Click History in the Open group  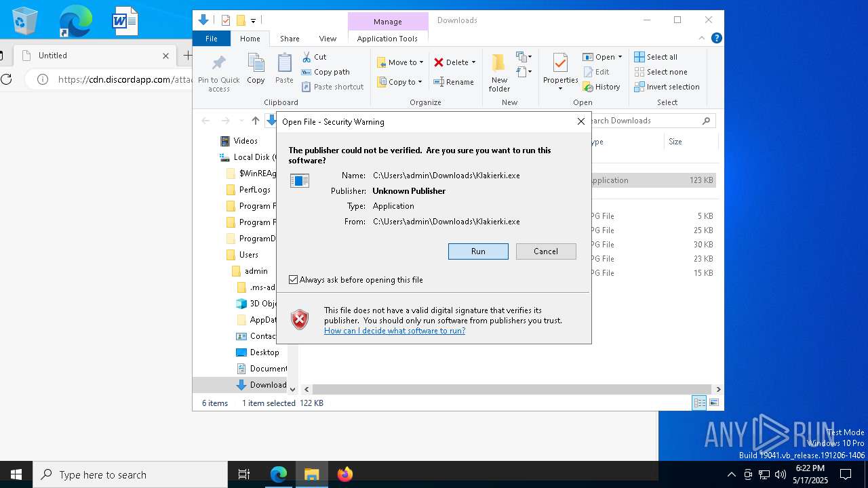(x=601, y=87)
